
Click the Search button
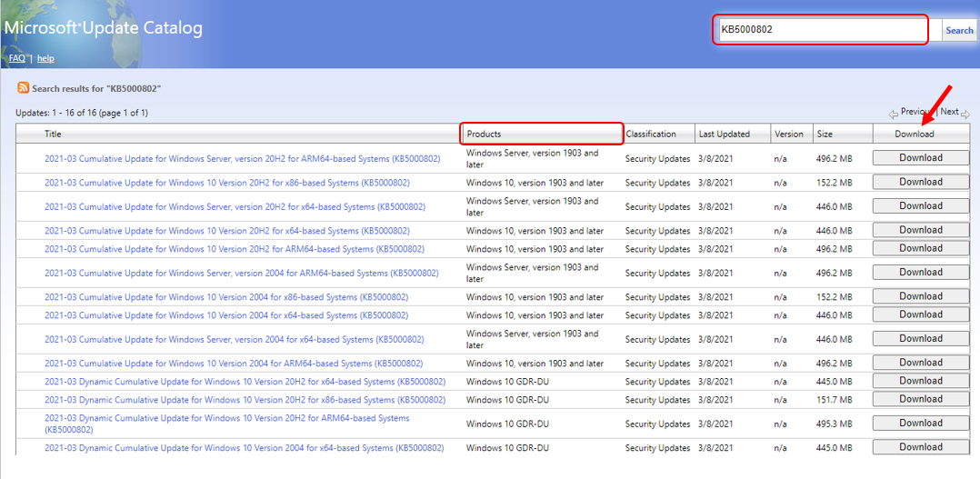point(959,30)
